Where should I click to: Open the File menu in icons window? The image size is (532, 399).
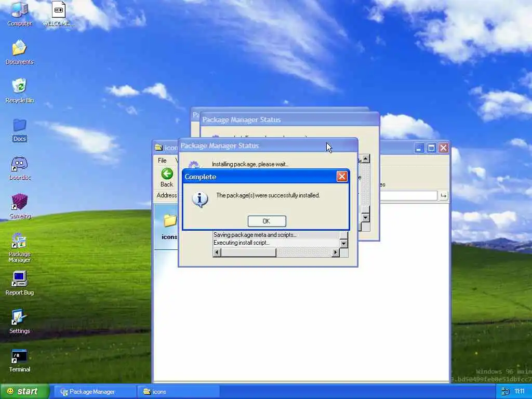pyautogui.click(x=162, y=160)
